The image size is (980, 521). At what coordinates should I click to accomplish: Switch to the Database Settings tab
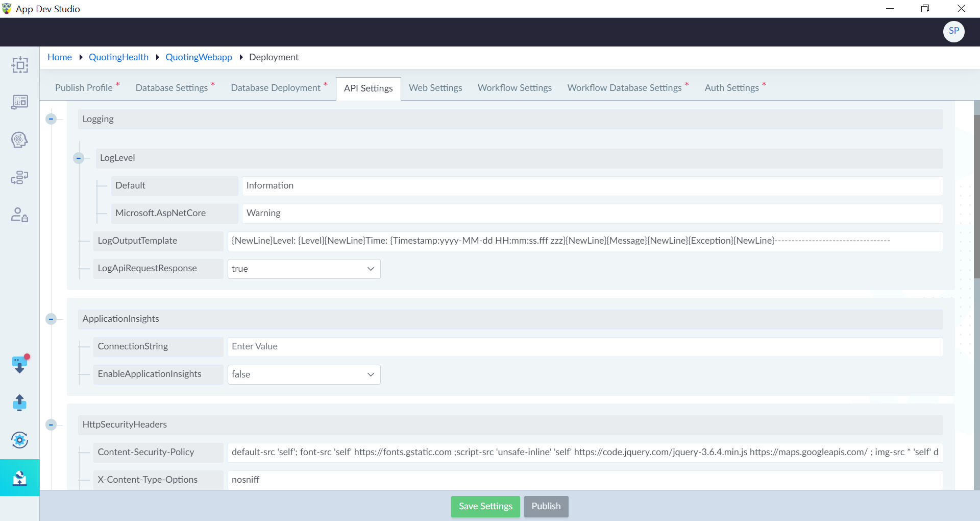tap(171, 88)
